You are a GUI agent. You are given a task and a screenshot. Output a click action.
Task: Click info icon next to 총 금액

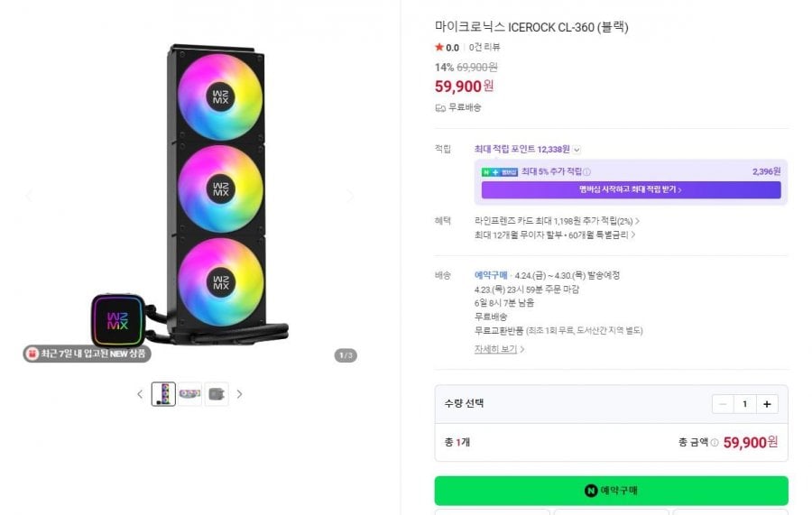coord(715,443)
